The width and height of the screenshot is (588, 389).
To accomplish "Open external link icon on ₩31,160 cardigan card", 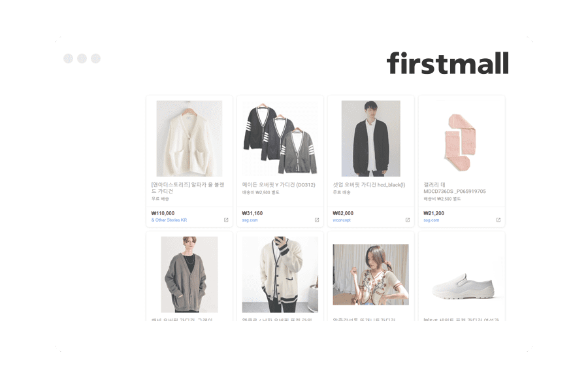I will 317,220.
